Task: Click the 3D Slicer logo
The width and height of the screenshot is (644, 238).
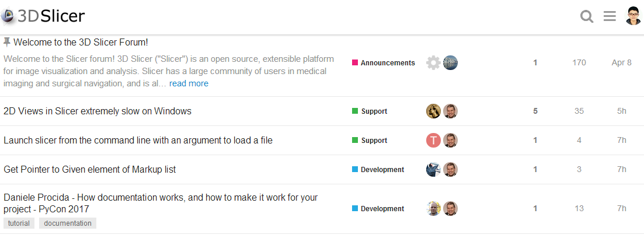Action: click(x=43, y=16)
